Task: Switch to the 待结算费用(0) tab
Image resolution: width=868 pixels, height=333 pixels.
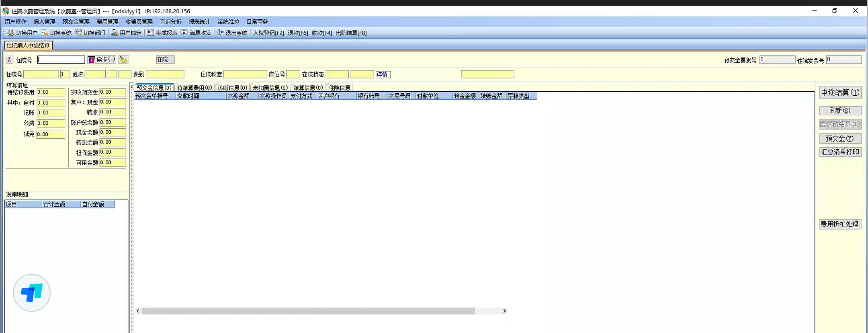Action: pyautogui.click(x=194, y=88)
